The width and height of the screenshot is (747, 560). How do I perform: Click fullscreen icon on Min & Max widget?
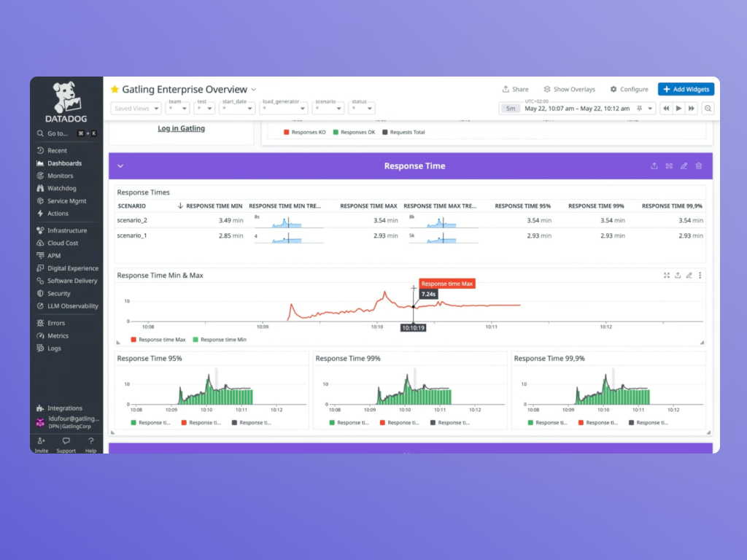click(x=667, y=275)
